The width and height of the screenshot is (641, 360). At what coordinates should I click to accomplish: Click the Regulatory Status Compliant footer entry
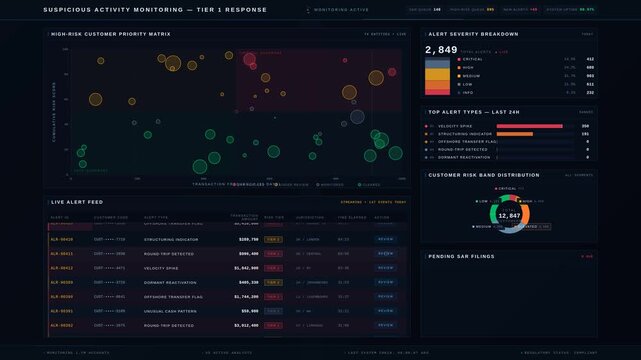click(559, 353)
